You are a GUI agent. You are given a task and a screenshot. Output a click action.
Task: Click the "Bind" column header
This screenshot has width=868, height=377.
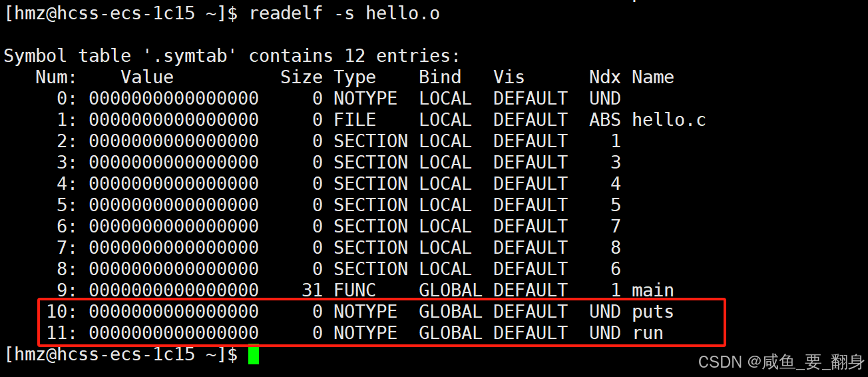pos(440,77)
